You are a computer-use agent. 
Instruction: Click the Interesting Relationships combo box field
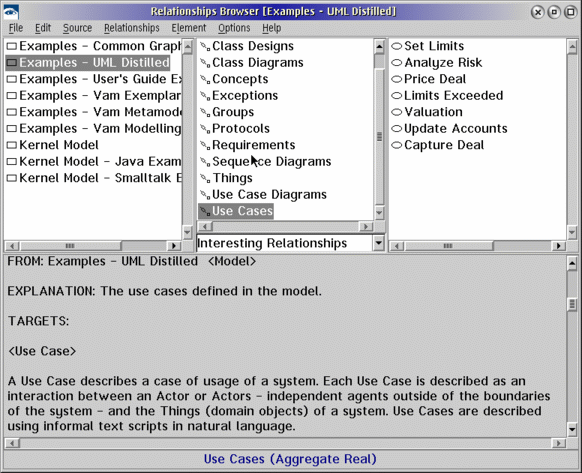[x=284, y=243]
